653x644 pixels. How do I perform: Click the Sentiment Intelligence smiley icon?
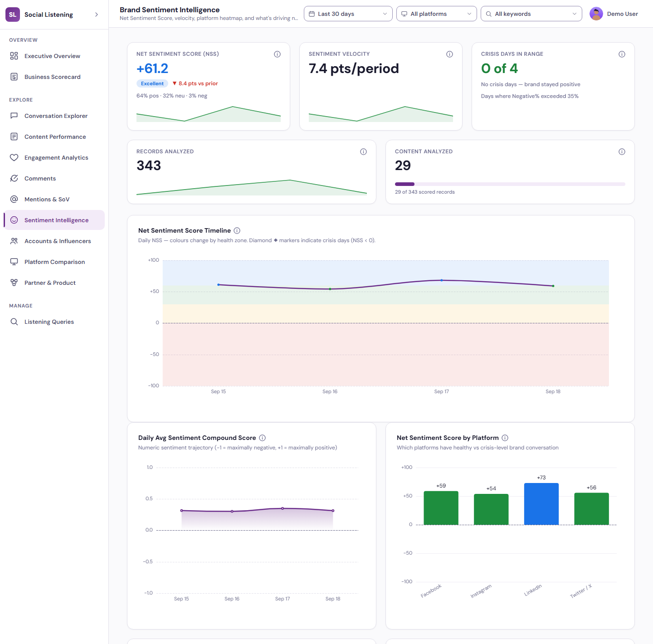pyautogui.click(x=14, y=220)
